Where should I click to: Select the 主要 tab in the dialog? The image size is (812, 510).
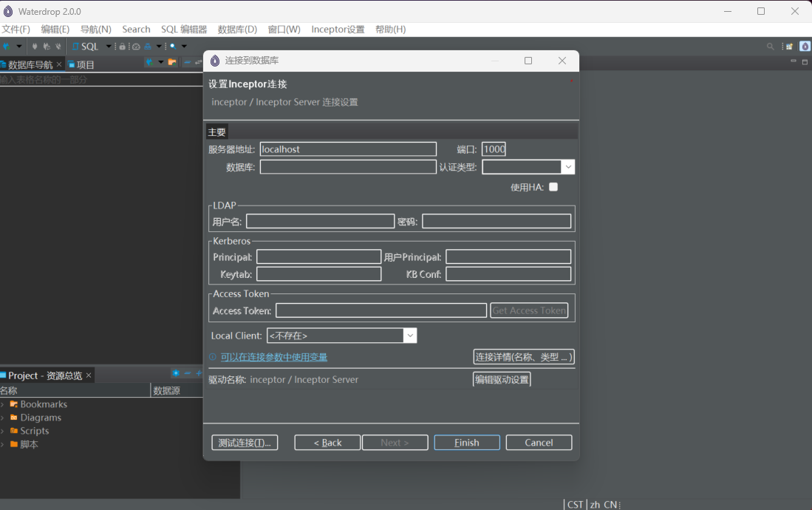point(217,132)
